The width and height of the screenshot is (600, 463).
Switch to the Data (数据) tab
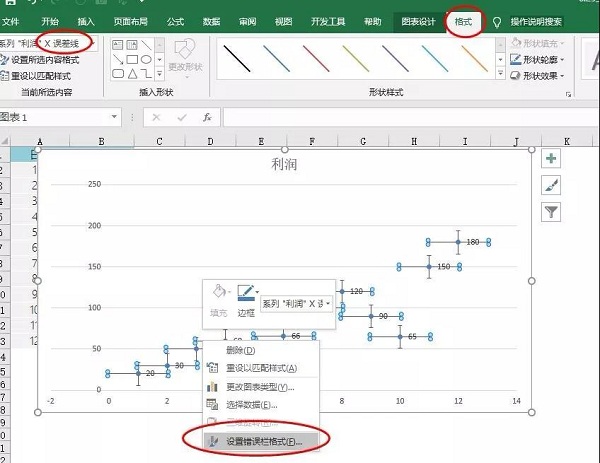211,22
